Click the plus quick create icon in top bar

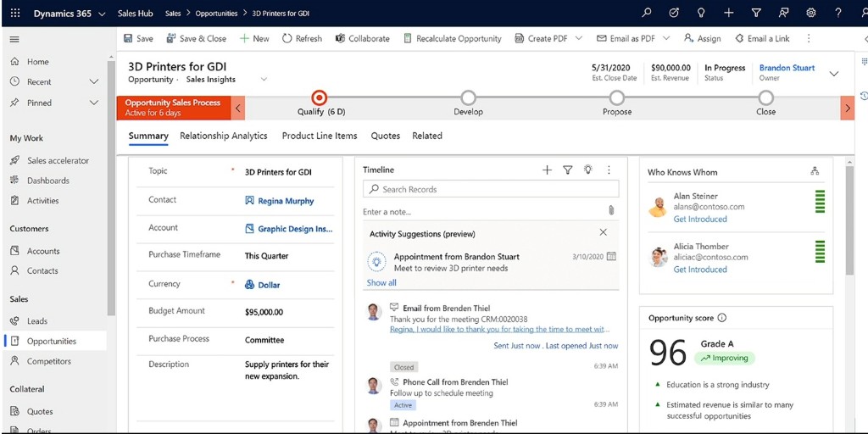pyautogui.click(x=728, y=13)
